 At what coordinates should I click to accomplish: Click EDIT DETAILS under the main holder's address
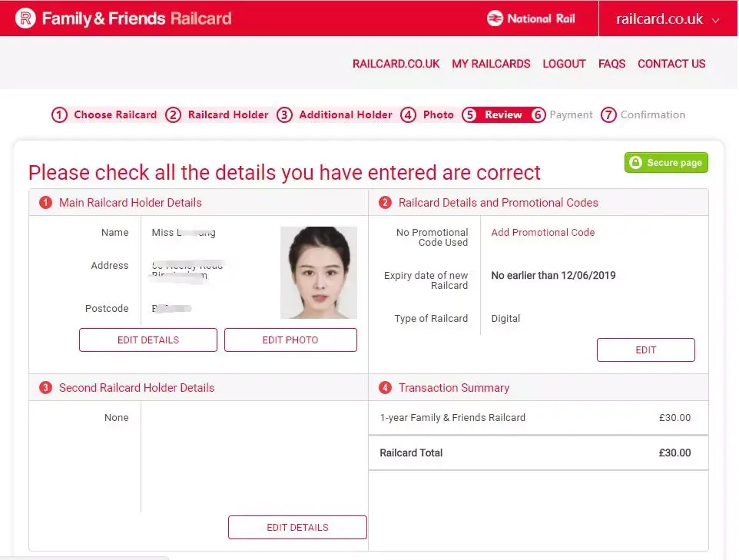147,339
